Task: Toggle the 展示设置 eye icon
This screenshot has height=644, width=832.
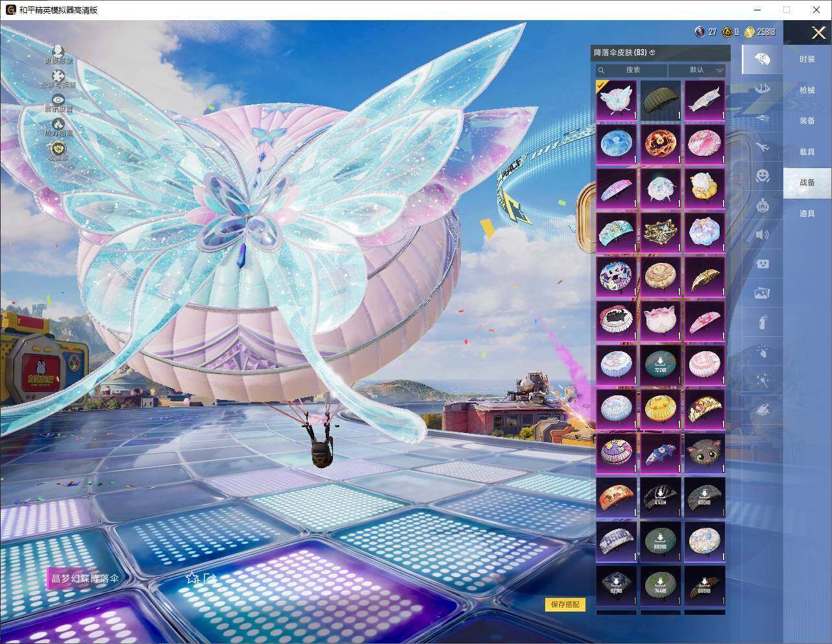Action: (x=58, y=99)
